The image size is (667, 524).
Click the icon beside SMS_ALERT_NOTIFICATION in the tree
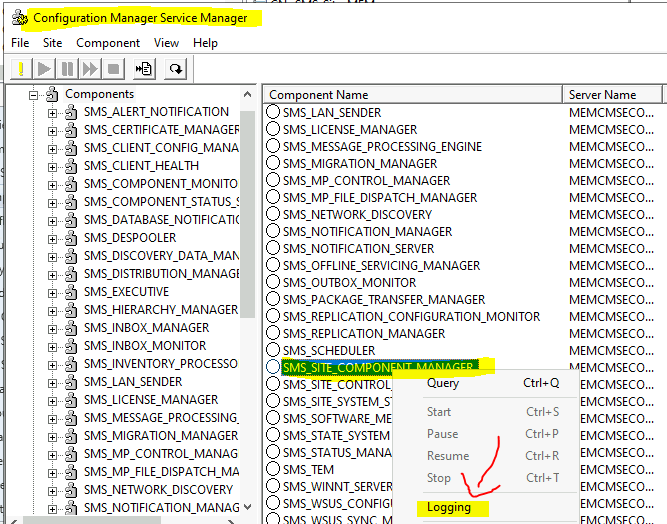[x=71, y=112]
